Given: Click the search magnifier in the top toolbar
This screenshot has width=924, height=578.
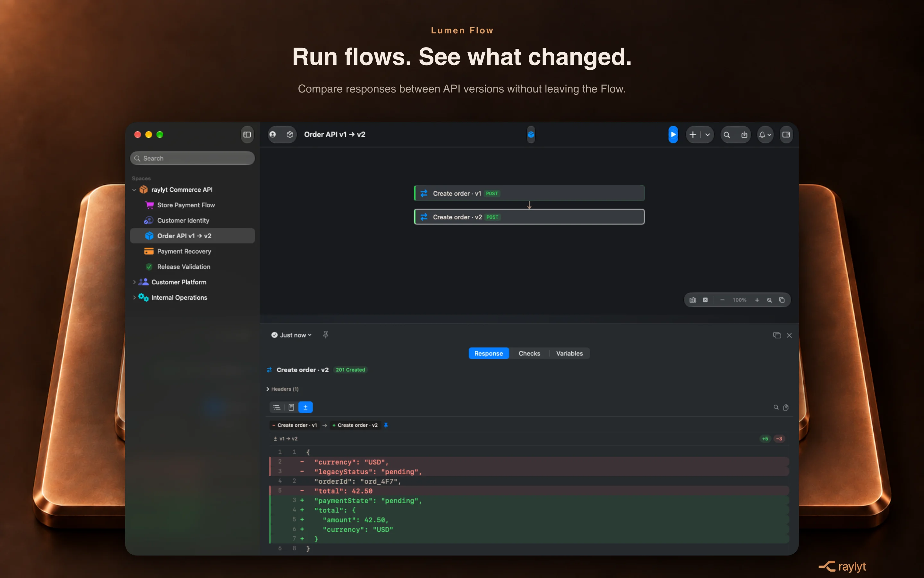Looking at the screenshot, I should click(727, 135).
